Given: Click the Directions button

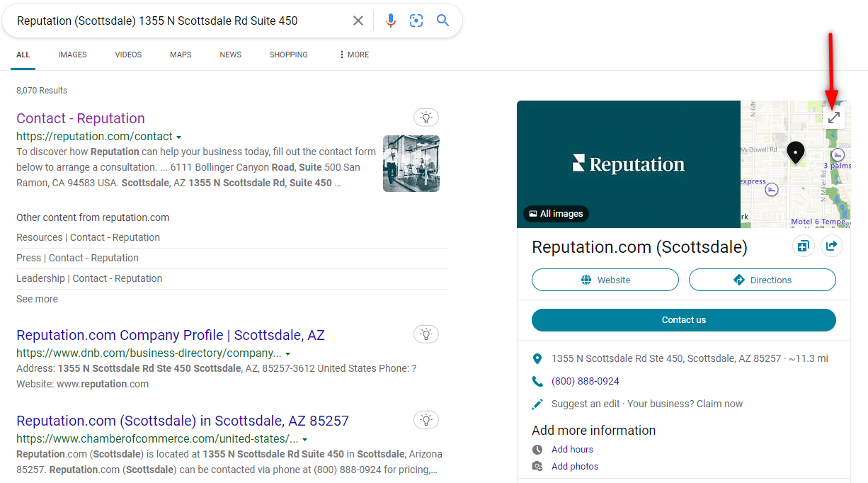Looking at the screenshot, I should (762, 280).
